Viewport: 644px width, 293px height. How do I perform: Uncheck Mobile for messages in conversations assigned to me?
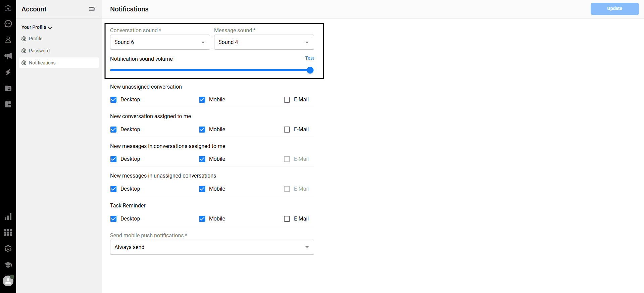[202, 159]
